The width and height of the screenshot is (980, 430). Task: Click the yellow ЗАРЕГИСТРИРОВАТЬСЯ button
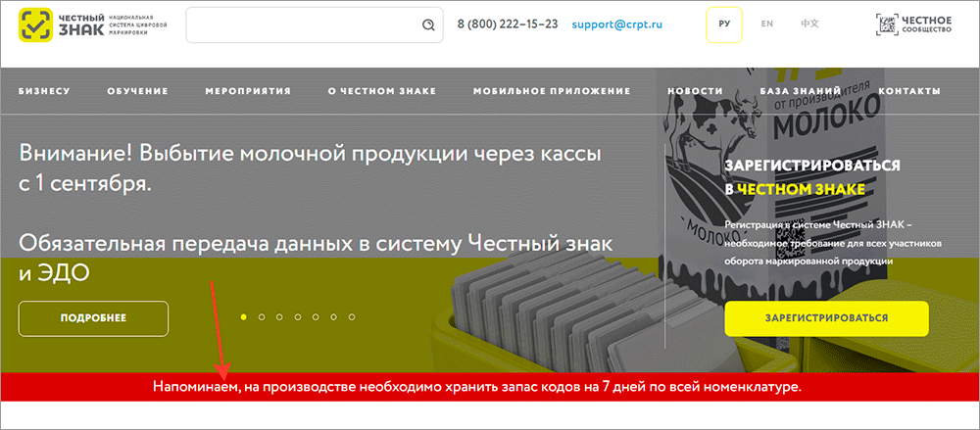tap(826, 318)
